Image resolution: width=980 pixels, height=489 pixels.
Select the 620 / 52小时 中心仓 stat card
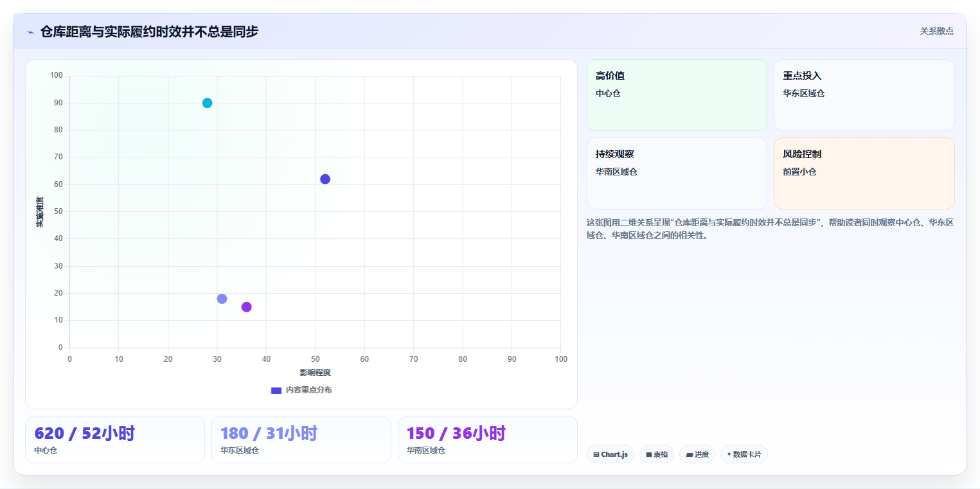(115, 440)
